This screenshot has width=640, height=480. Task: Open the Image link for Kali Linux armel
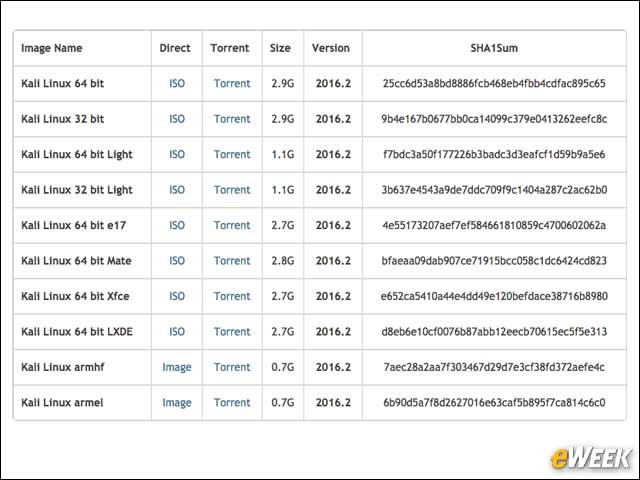[177, 403]
